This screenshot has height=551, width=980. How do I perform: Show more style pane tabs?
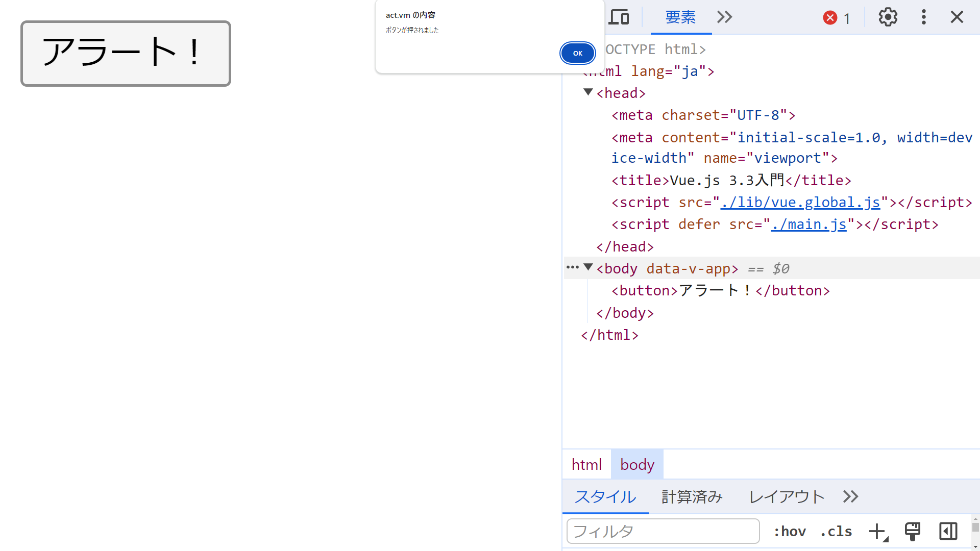coord(850,496)
